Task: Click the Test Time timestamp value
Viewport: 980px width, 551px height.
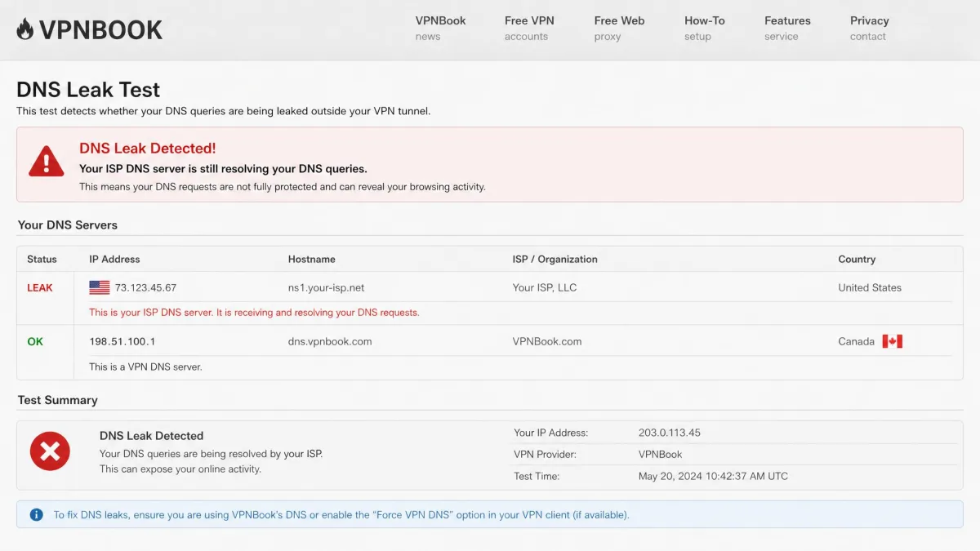Action: [713, 477]
